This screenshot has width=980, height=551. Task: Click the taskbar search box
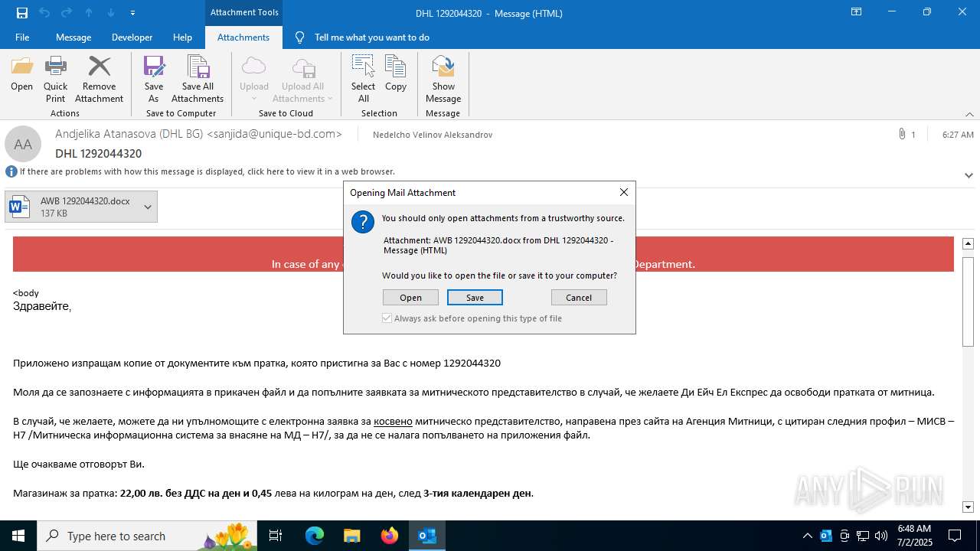[148, 536]
